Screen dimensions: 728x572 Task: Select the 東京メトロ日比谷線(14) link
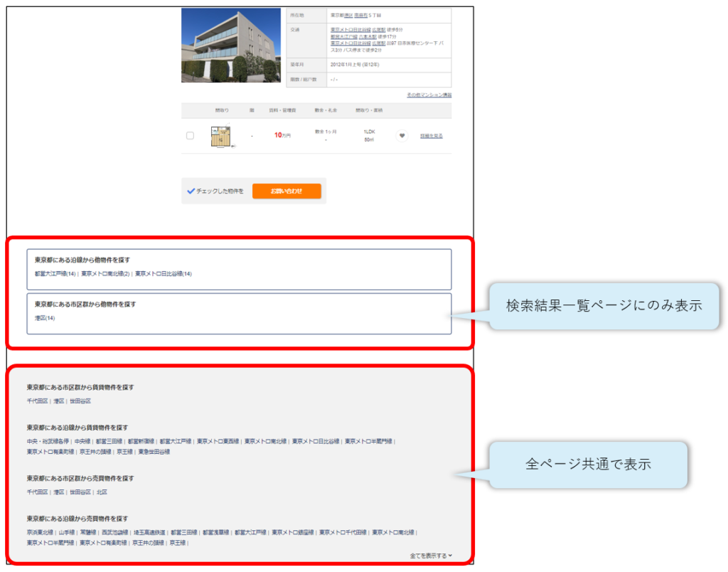pos(164,273)
